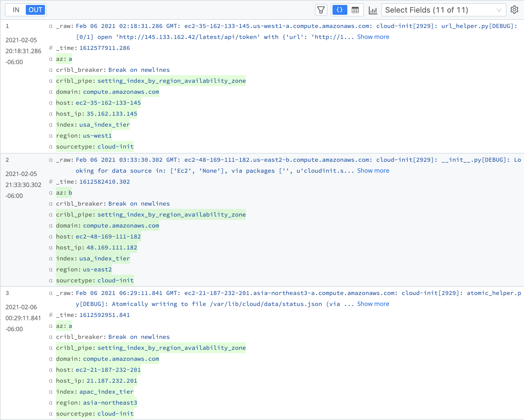Image resolution: width=524 pixels, height=420 pixels.
Task: Click type icon beside index apac_index_tier
Action: tap(51, 392)
